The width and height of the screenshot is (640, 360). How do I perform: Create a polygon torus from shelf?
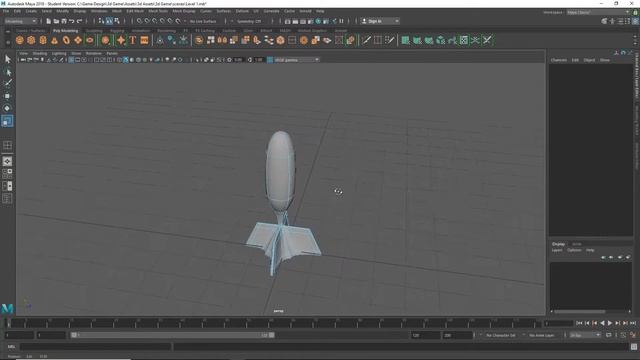(x=66, y=40)
